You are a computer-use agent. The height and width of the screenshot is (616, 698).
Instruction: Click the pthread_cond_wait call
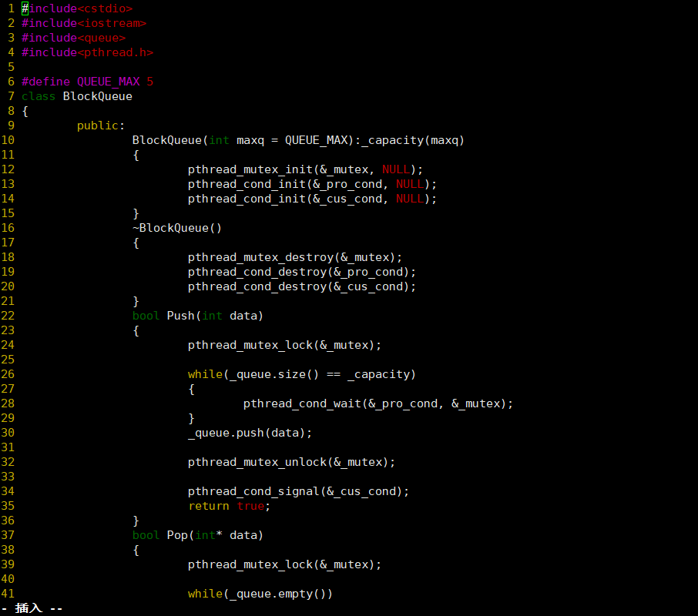(378, 403)
